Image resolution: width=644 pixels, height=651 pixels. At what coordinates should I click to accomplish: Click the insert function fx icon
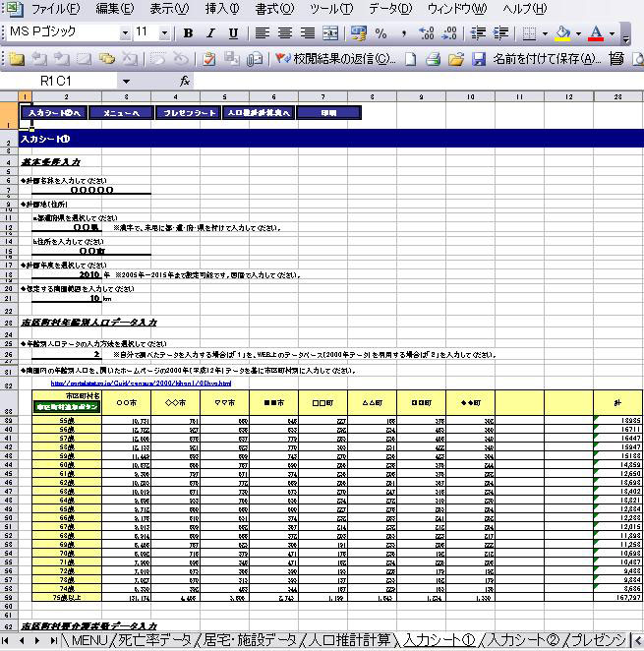(185, 81)
